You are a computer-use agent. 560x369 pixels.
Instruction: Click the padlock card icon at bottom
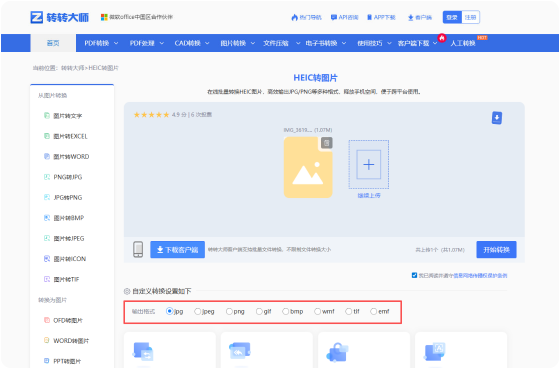pyautogui.click(x=337, y=352)
